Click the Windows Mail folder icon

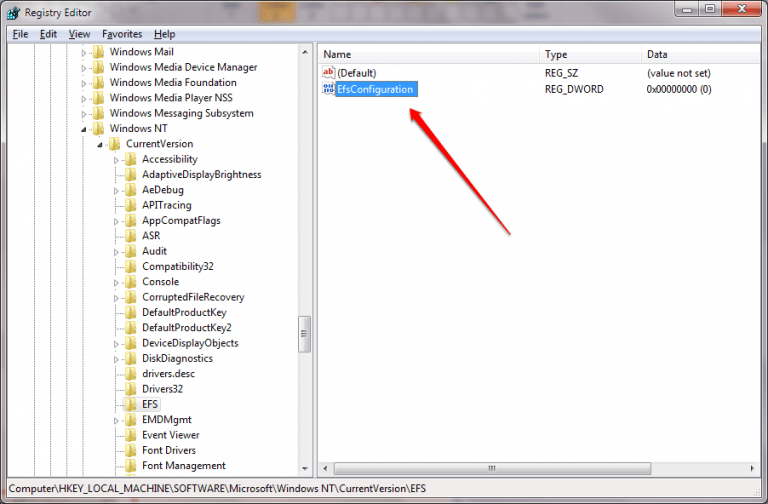[98, 51]
